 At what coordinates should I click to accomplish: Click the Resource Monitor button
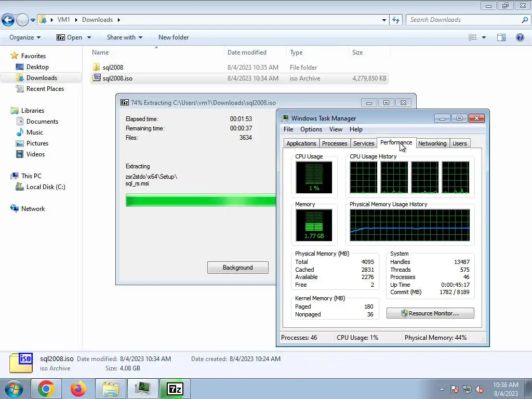(x=430, y=313)
